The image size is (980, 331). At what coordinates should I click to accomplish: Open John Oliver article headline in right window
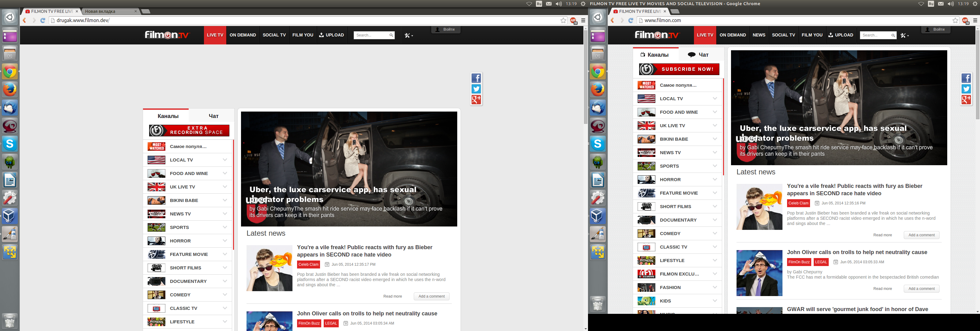(x=857, y=252)
